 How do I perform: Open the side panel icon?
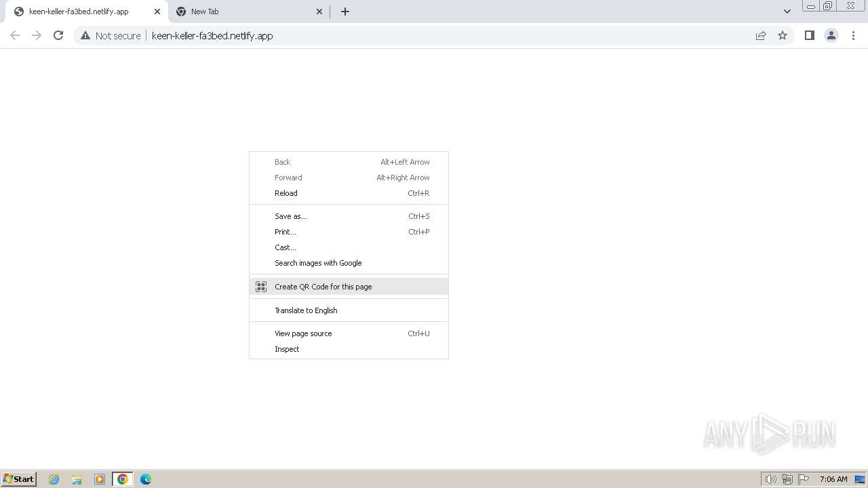tap(809, 35)
